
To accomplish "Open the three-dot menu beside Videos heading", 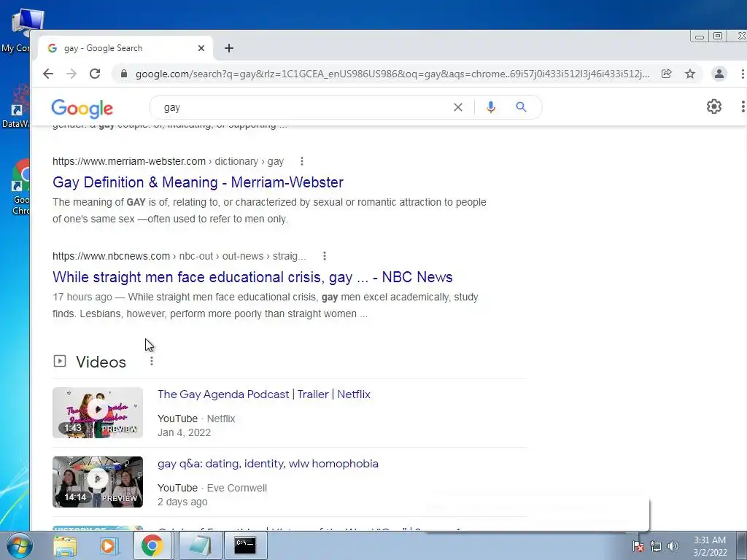I will click(x=152, y=362).
